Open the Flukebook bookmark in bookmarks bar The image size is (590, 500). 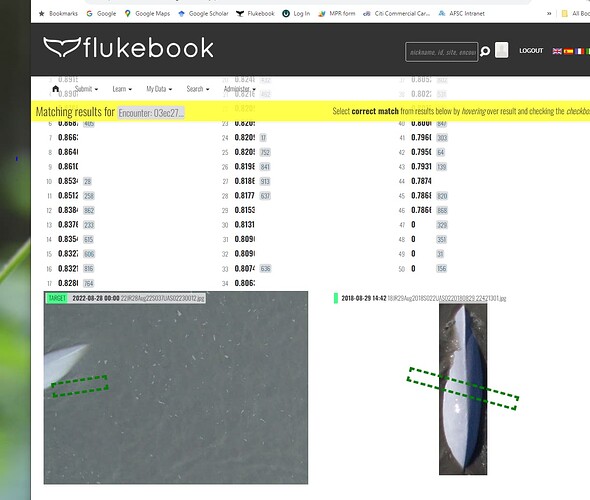tap(255, 14)
